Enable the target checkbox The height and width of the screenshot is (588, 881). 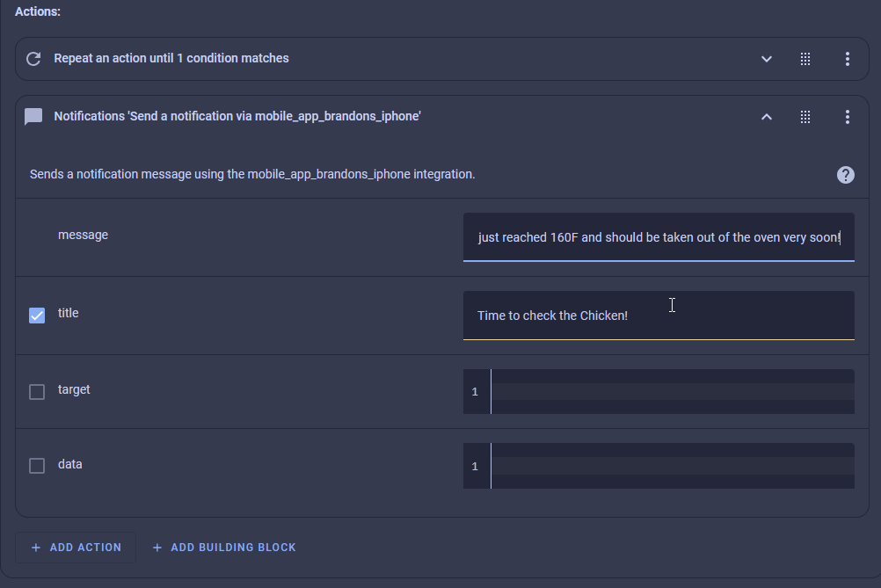point(37,392)
